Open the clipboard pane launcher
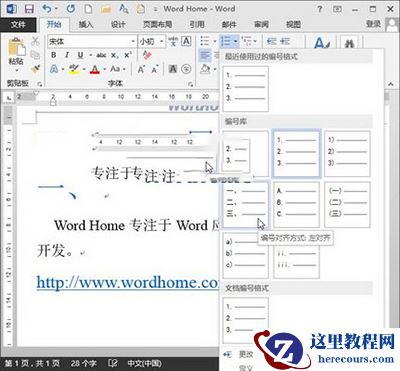400x371 pixels. tap(39, 84)
